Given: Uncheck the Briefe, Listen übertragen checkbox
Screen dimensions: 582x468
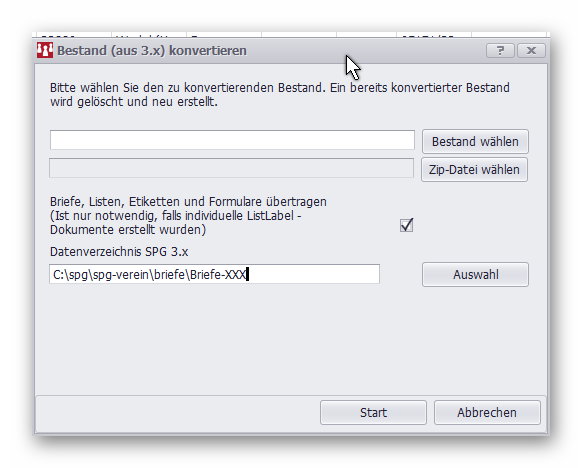Looking at the screenshot, I should tap(406, 225).
